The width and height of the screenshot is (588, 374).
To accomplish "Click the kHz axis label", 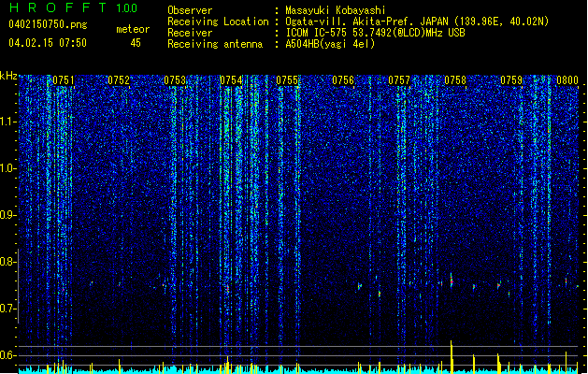I will tap(8, 76).
